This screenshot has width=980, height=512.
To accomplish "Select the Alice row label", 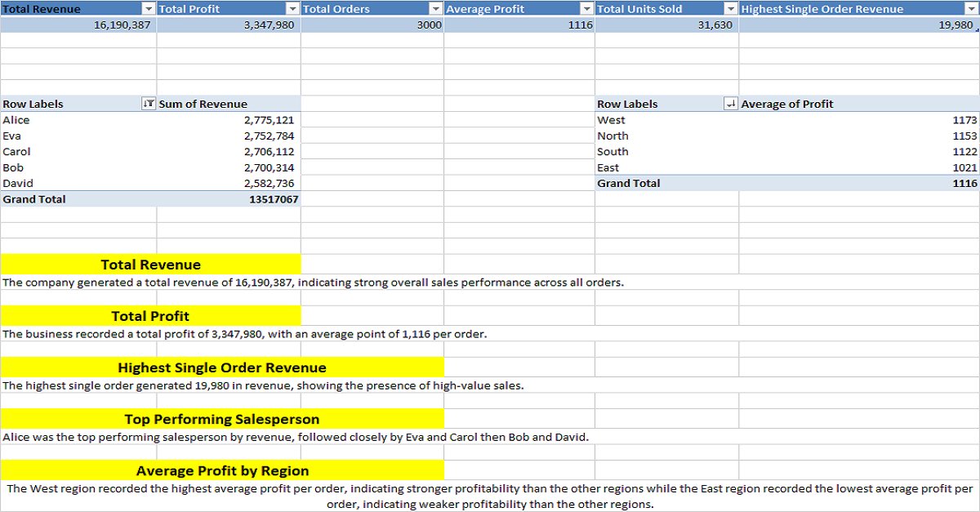I will pos(78,120).
